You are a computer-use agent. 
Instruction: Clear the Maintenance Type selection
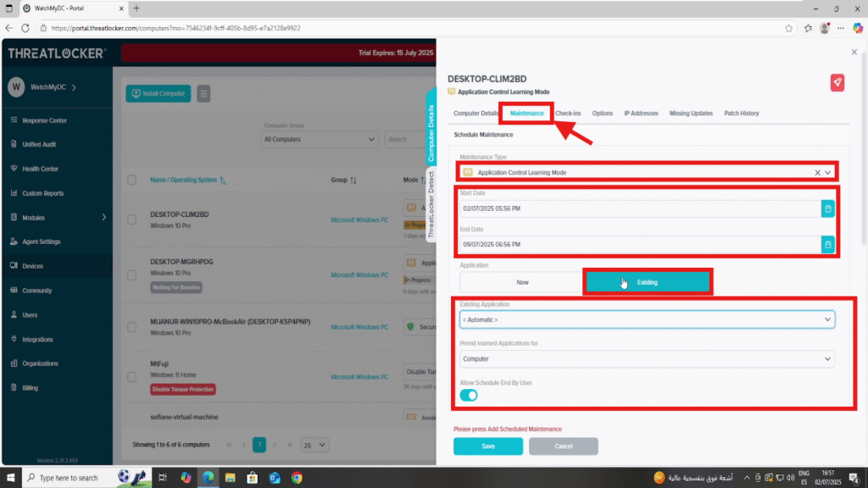(x=817, y=173)
